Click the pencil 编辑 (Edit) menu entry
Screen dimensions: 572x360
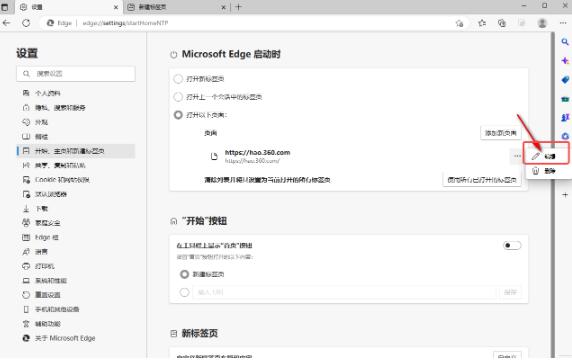coord(546,156)
